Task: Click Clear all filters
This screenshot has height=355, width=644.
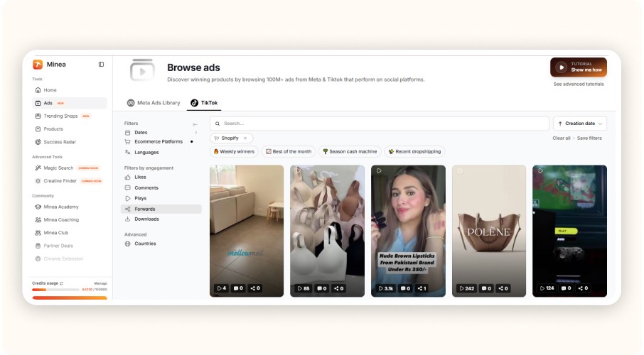Action: coord(562,138)
